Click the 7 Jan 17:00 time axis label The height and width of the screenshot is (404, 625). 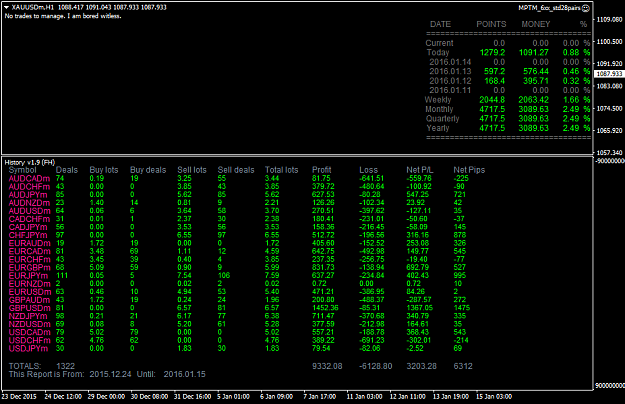pos(320,397)
